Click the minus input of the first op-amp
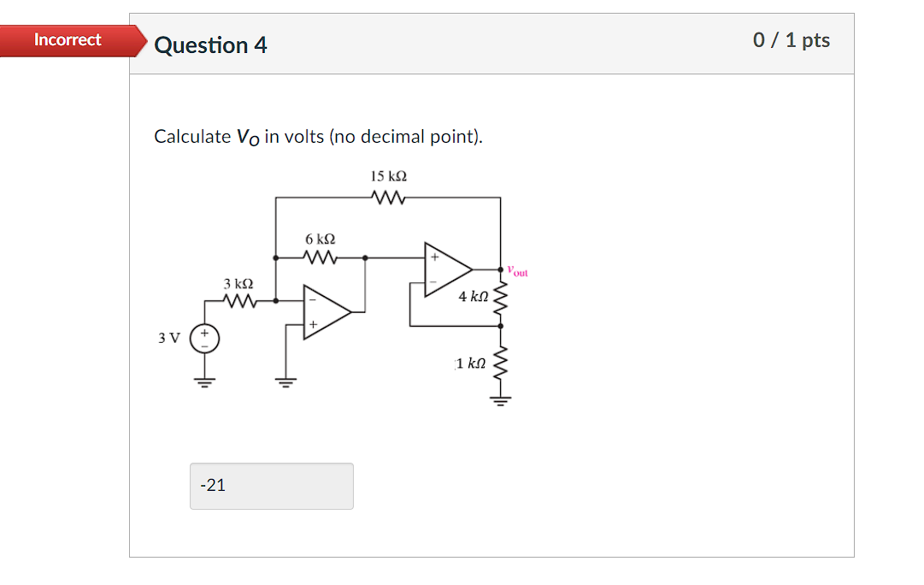 click(x=311, y=300)
